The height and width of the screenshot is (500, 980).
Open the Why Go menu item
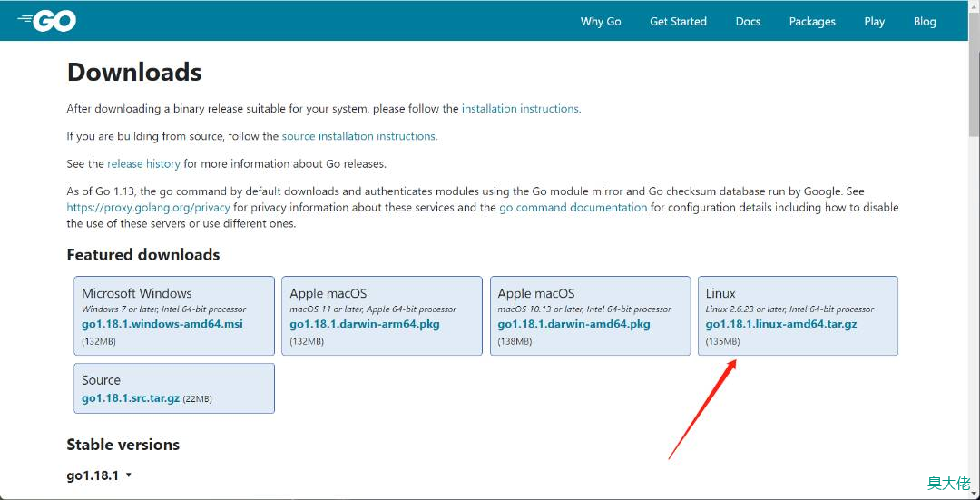tap(601, 21)
